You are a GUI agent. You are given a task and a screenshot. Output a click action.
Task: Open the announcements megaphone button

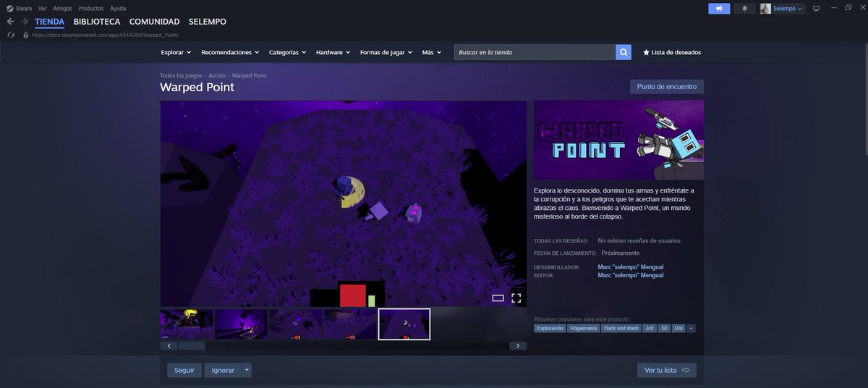click(x=719, y=9)
